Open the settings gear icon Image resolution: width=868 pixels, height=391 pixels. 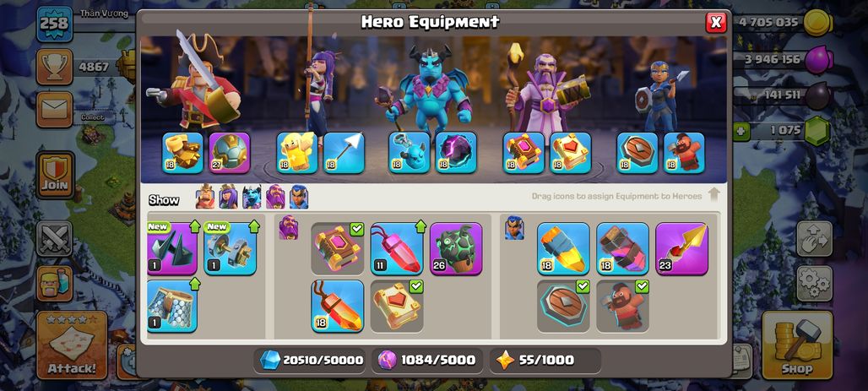click(x=814, y=284)
